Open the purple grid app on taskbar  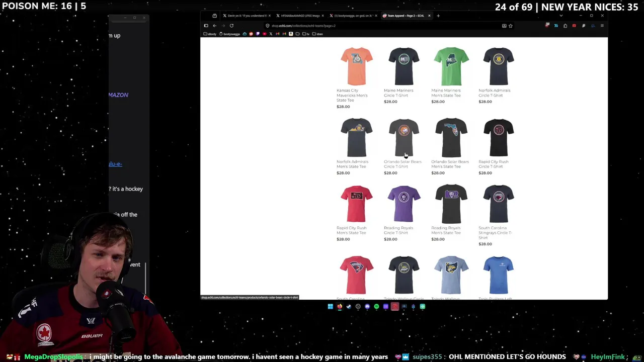(386, 307)
